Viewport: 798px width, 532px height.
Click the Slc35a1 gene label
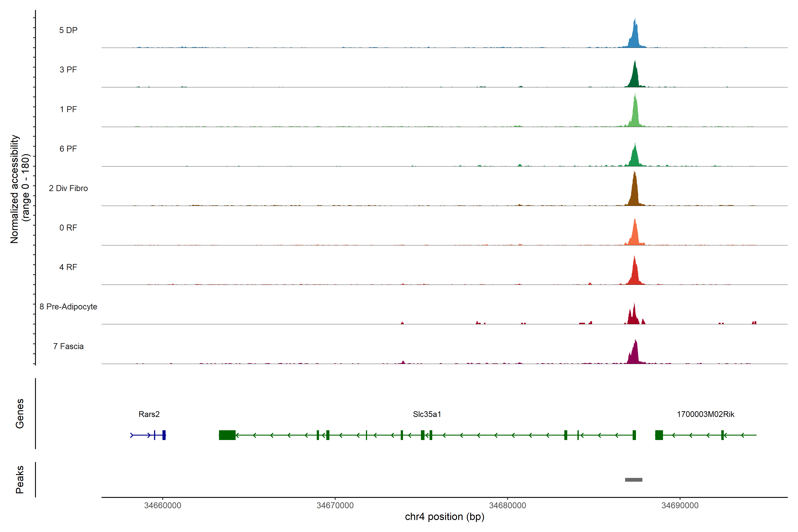(427, 414)
